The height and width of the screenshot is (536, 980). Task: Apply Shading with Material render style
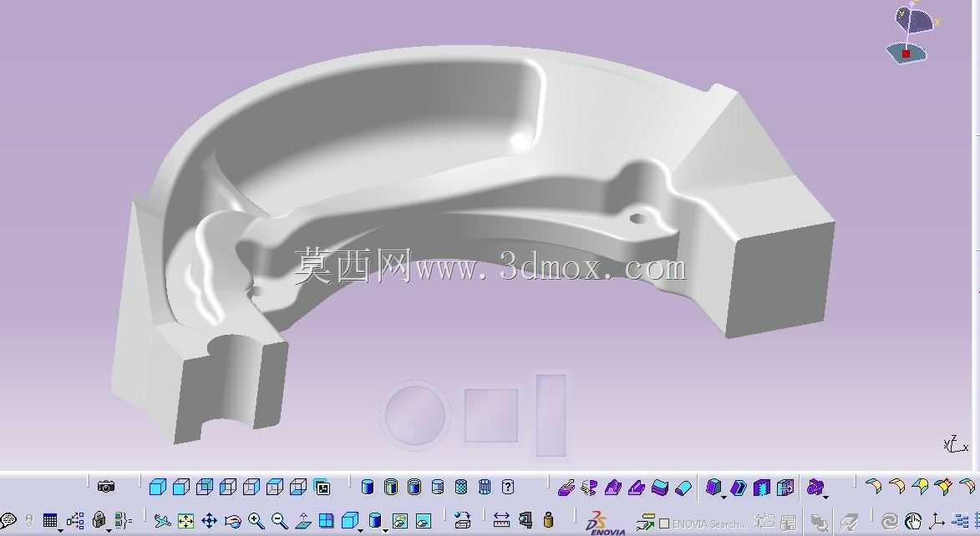pyautogui.click(x=460, y=487)
